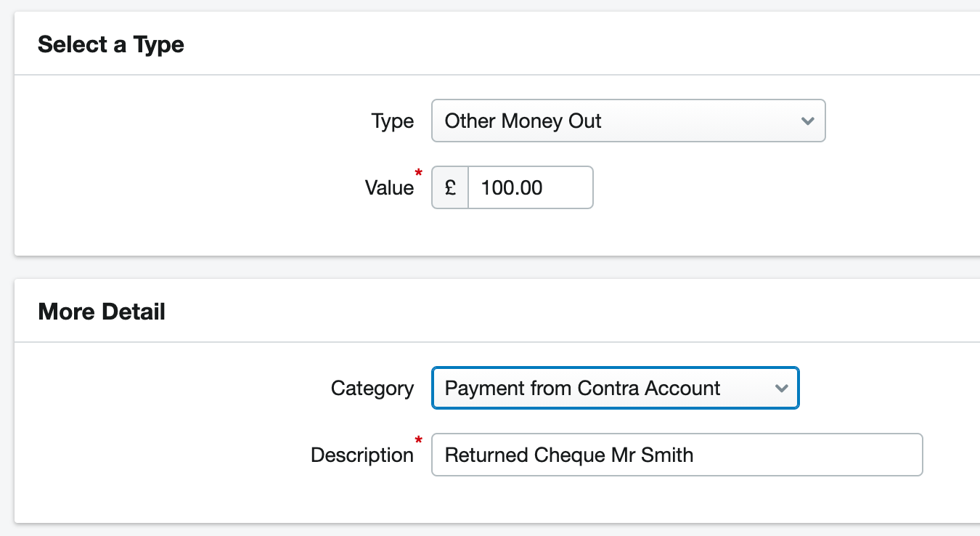Screen dimensions: 980x536
Task: Click the red required asterisk beside Value
Action: tap(418, 173)
